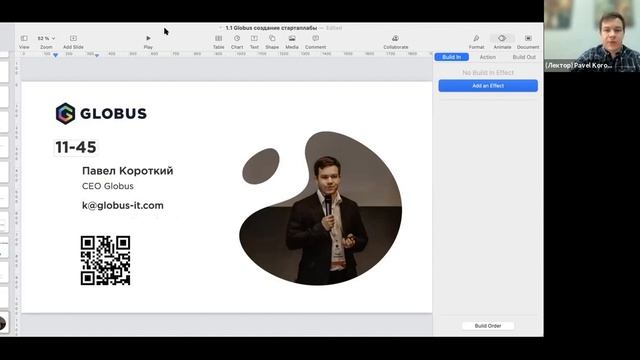Open the Format inspector
This screenshot has height=360, width=640.
[x=476, y=42]
